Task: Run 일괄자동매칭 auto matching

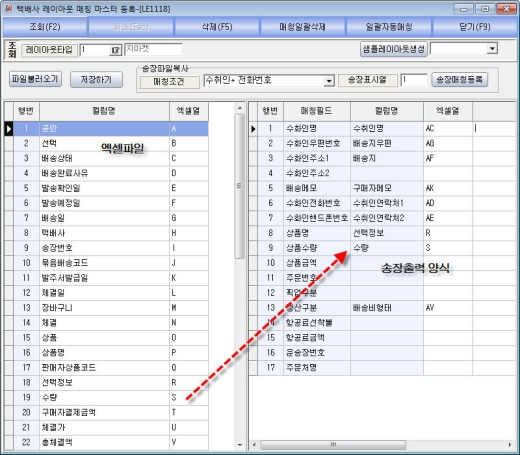Action: click(389, 27)
